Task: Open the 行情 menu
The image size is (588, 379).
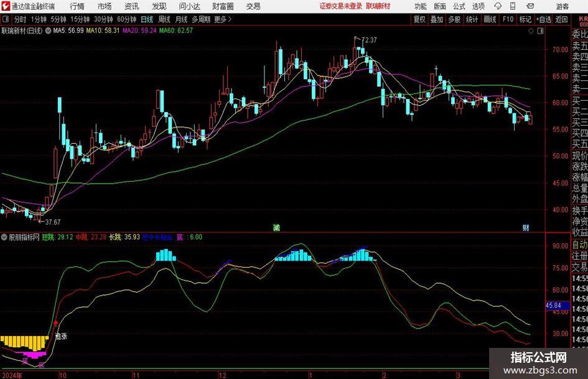Action: point(77,6)
